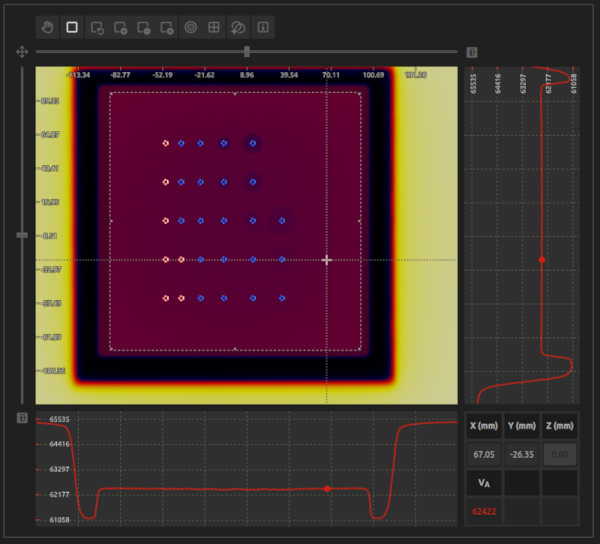Select the hand pan tool

(x=47, y=27)
